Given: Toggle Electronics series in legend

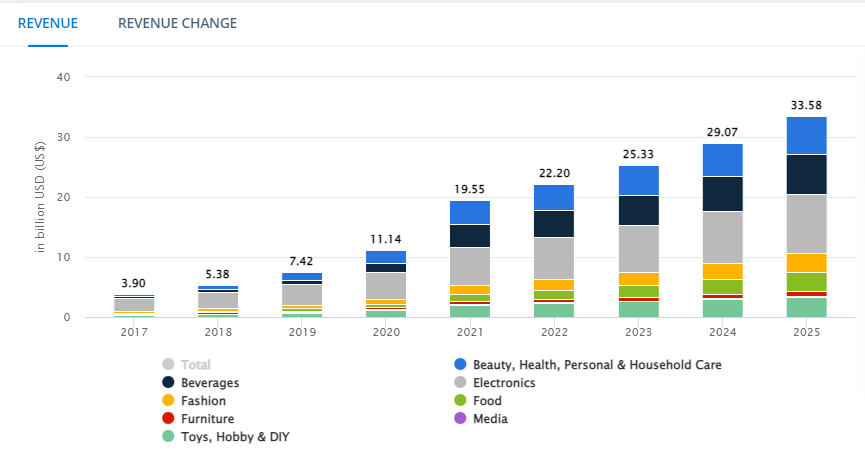Looking at the screenshot, I should coord(495,383).
